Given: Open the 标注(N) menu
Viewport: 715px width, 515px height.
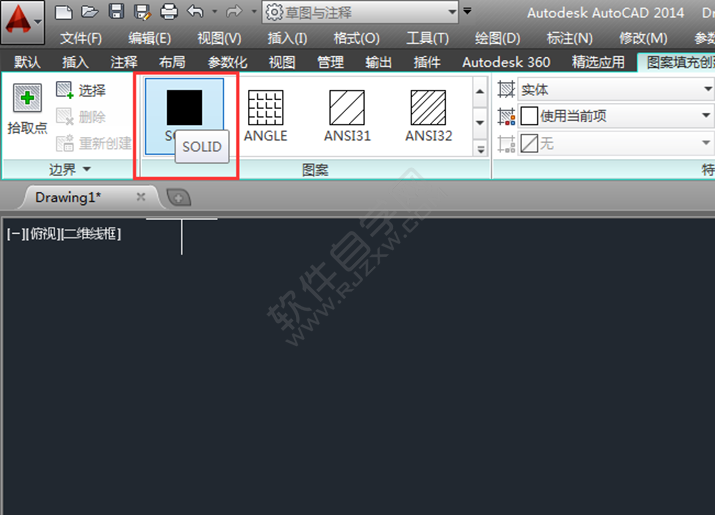Looking at the screenshot, I should [570, 38].
